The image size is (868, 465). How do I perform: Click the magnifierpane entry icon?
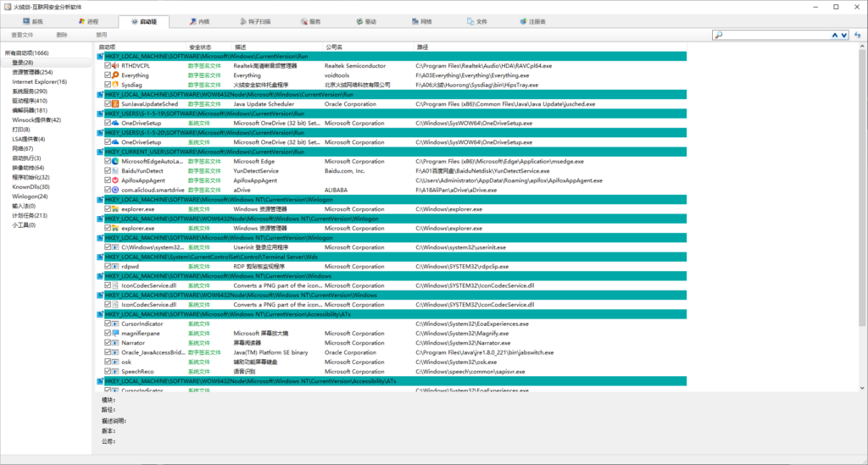(x=115, y=334)
